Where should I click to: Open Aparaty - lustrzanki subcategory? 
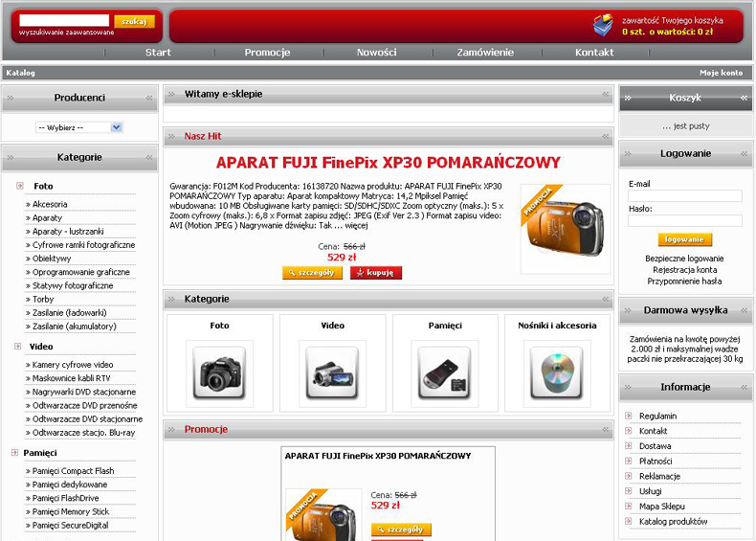click(x=68, y=231)
